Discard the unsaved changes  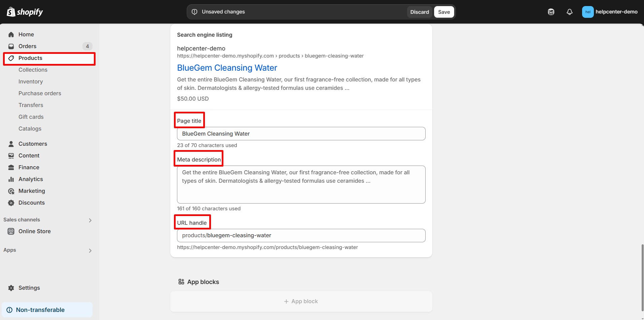click(x=419, y=12)
